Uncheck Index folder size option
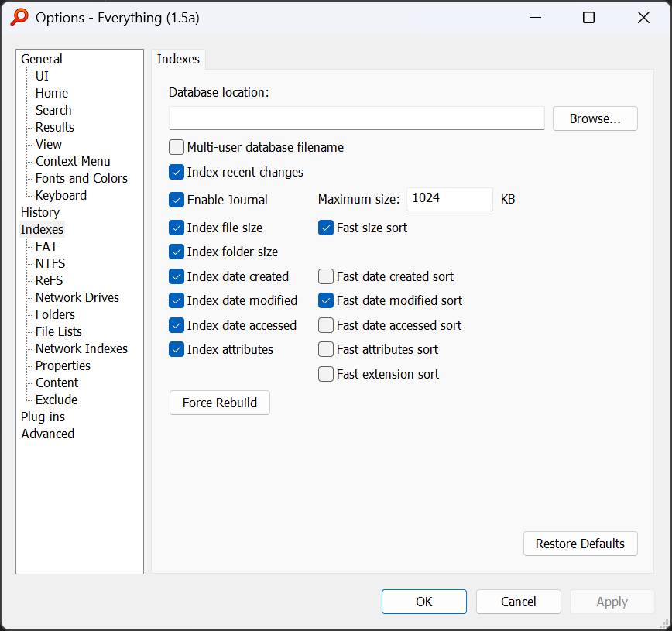The height and width of the screenshot is (631, 672). coord(177,252)
